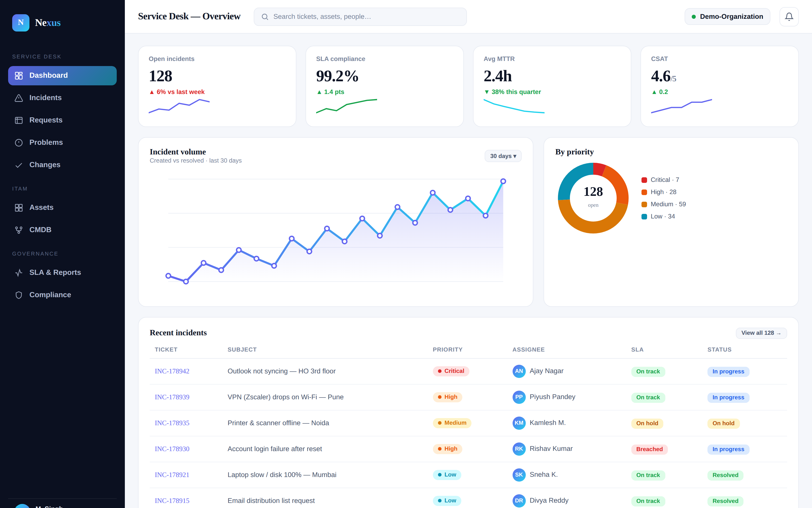Viewport: 812px width, 508px height.
Task: Go to Incidents in sidebar
Action: (x=62, y=98)
